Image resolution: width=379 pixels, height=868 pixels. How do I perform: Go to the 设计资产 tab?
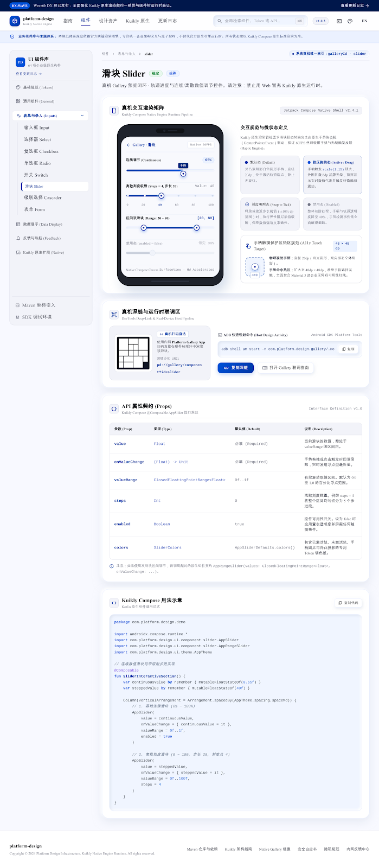pos(108,21)
